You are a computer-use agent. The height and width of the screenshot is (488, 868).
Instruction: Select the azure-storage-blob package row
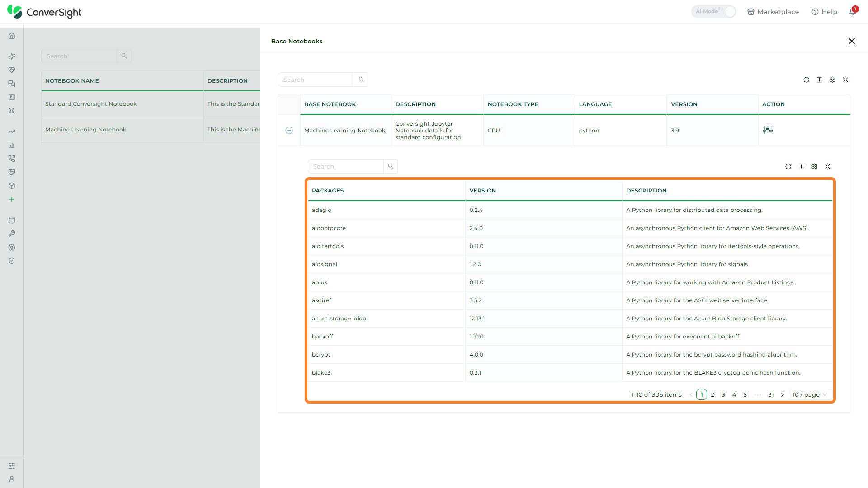click(x=570, y=319)
